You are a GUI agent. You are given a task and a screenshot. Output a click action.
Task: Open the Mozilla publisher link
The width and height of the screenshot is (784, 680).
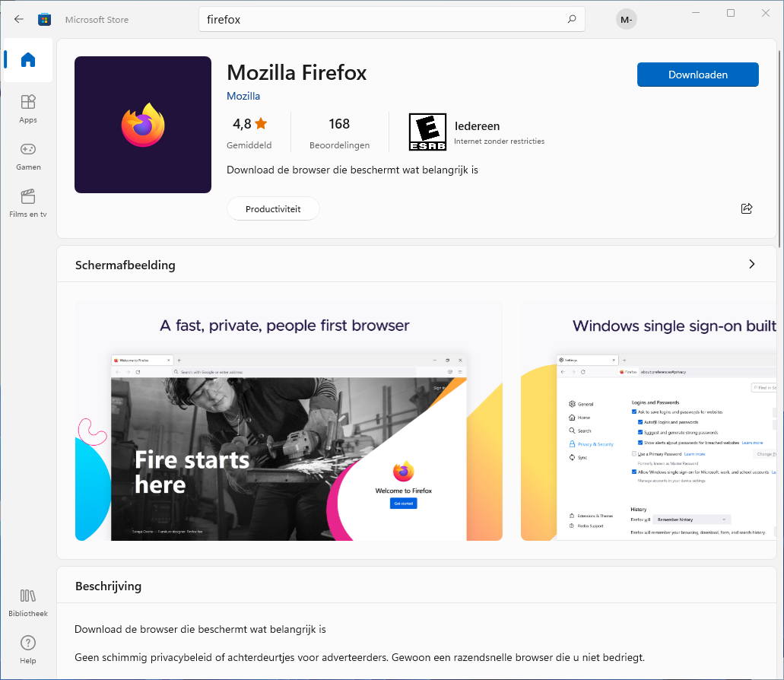[x=243, y=96]
